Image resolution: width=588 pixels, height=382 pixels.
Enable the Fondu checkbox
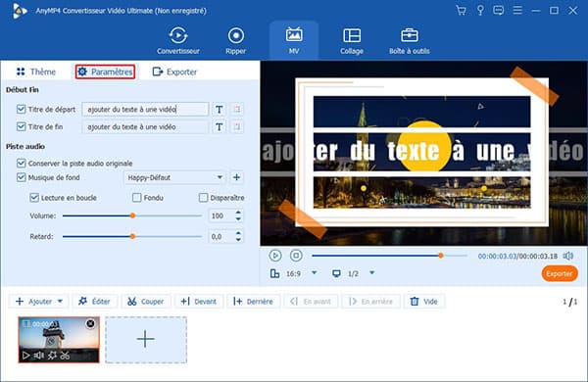click(x=137, y=198)
